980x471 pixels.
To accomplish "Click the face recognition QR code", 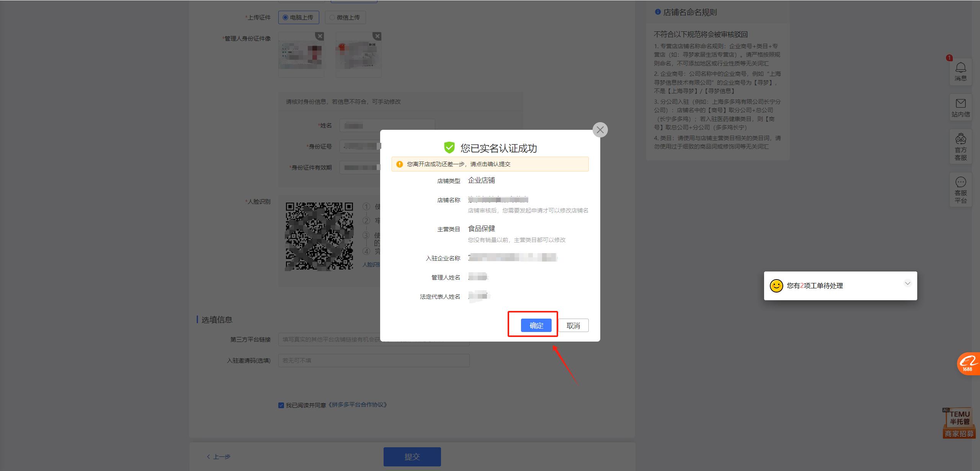I will (319, 236).
